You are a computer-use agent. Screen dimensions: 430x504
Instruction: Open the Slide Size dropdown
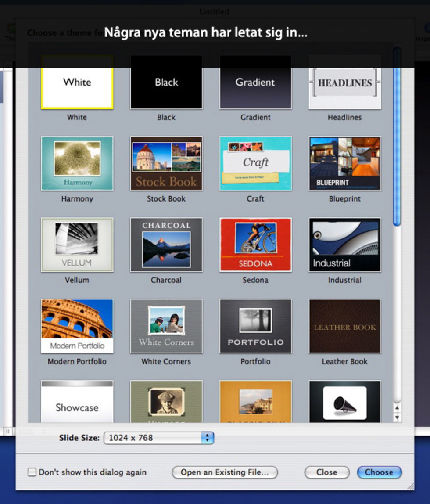[158, 438]
